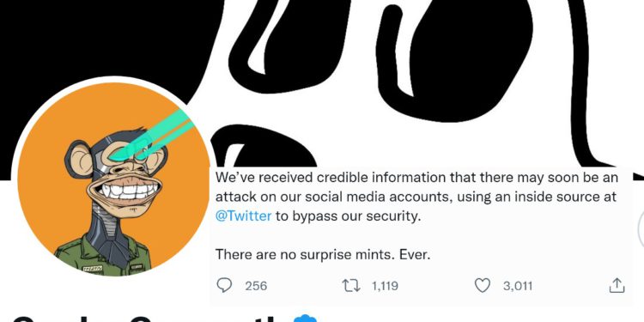The width and height of the screenshot is (644, 322).
Task: Like the tweet with the heart icon
Action: click(483, 285)
